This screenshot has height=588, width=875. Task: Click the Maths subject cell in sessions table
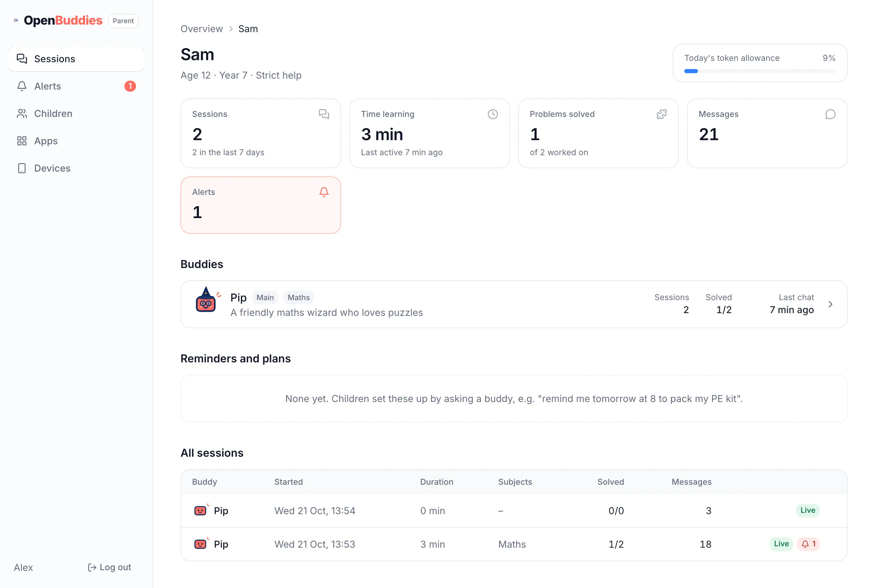[512, 544]
